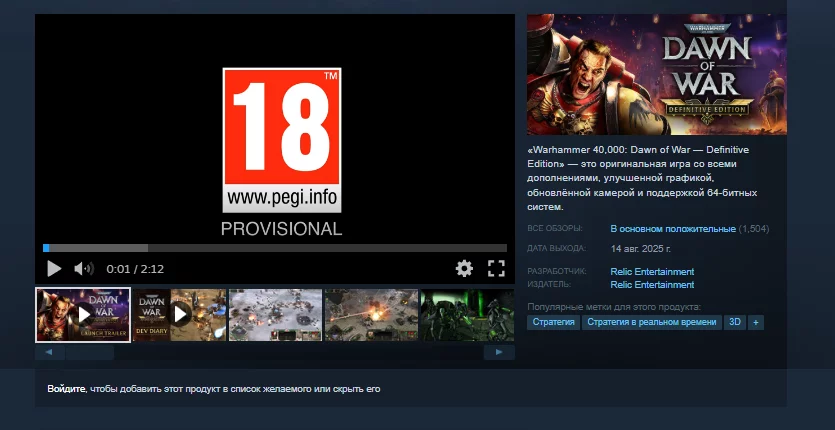The height and width of the screenshot is (430, 835).
Task: Open the developer Relic Entertainment link
Action: 652,272
